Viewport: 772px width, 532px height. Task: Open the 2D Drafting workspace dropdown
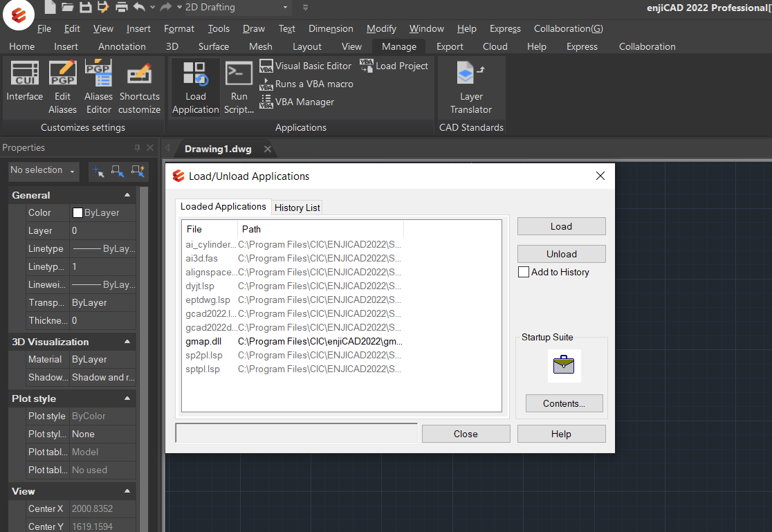coord(285,8)
